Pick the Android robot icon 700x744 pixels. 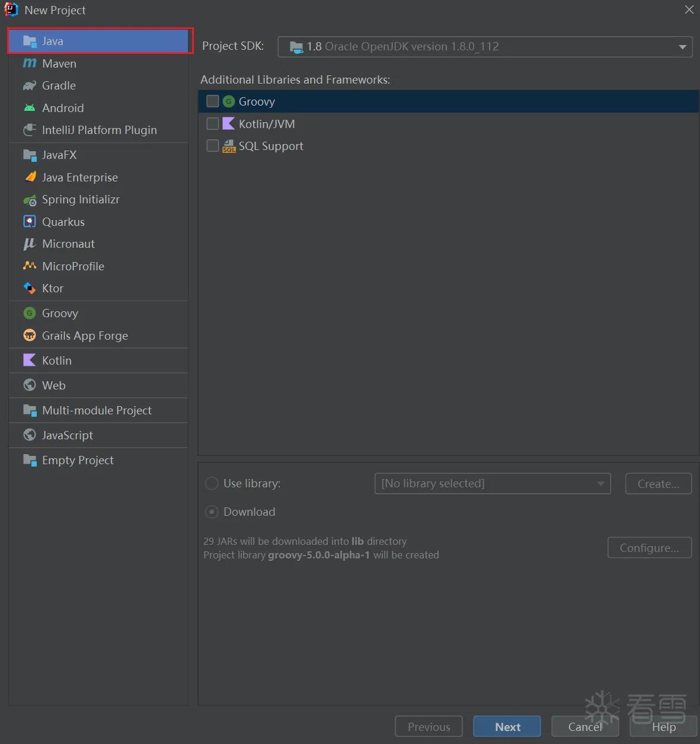30,108
